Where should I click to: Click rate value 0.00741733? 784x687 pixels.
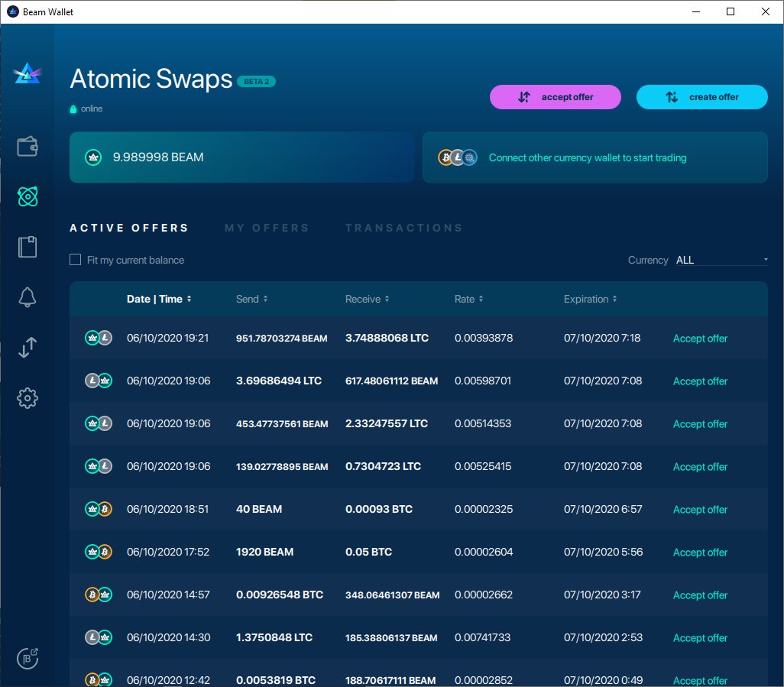pyautogui.click(x=482, y=637)
